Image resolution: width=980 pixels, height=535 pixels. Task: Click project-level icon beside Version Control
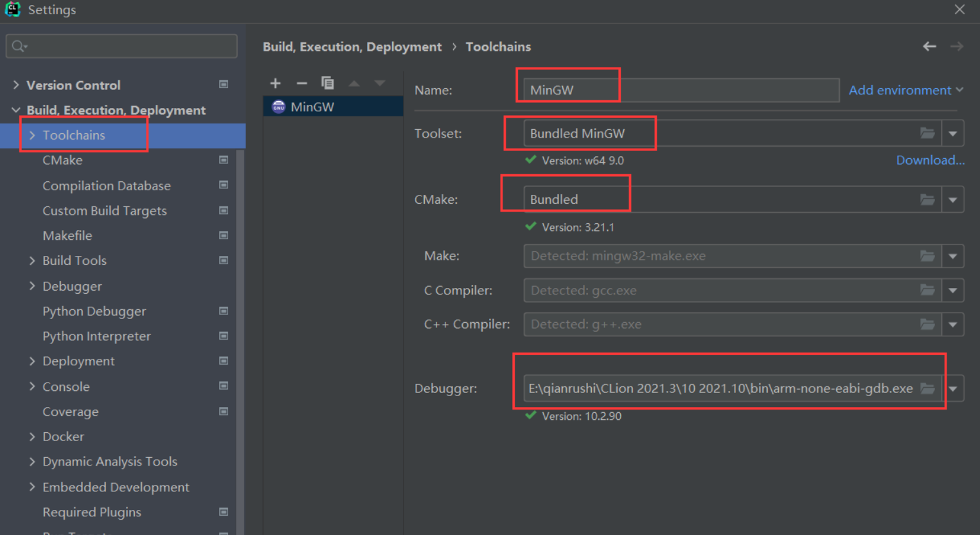224,84
